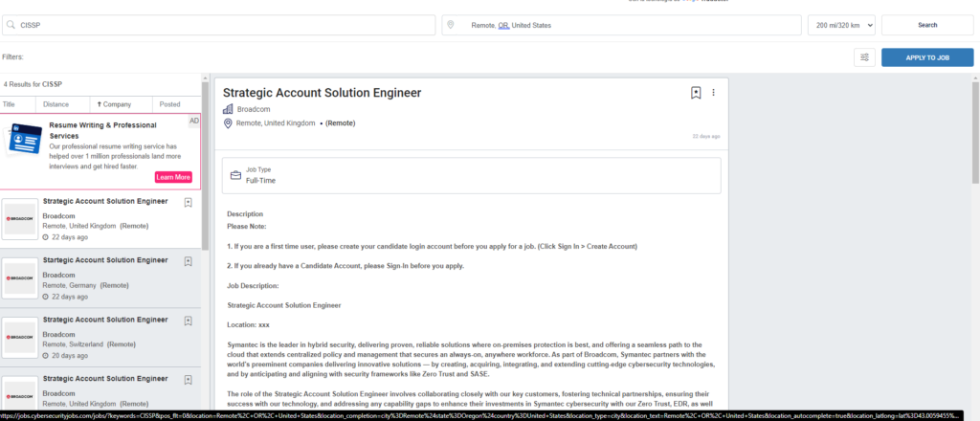980x421 pixels.
Task: Click the Broadcom company building icon
Action: point(228,109)
